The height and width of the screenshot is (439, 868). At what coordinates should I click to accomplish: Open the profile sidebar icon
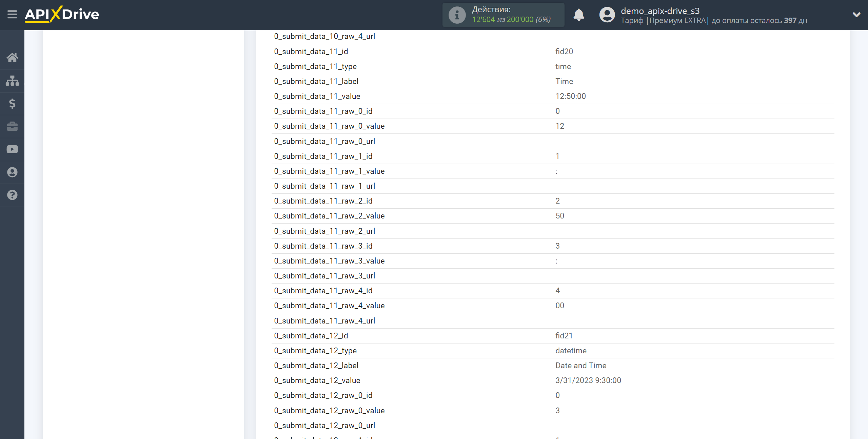tap(12, 172)
